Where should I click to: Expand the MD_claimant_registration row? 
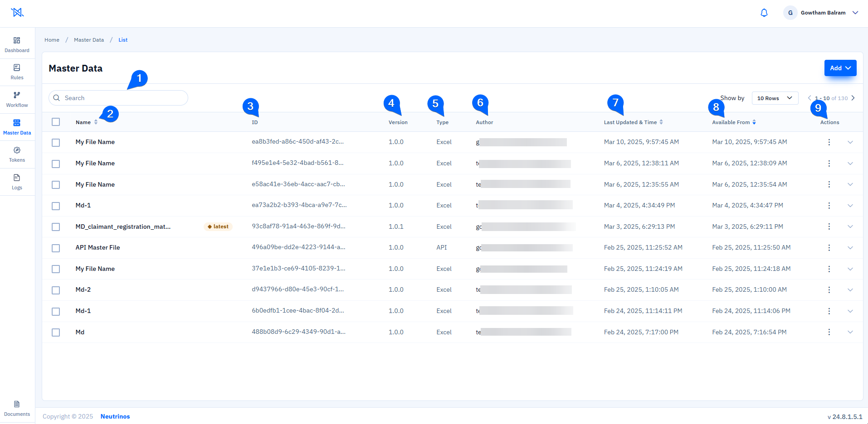click(x=850, y=226)
